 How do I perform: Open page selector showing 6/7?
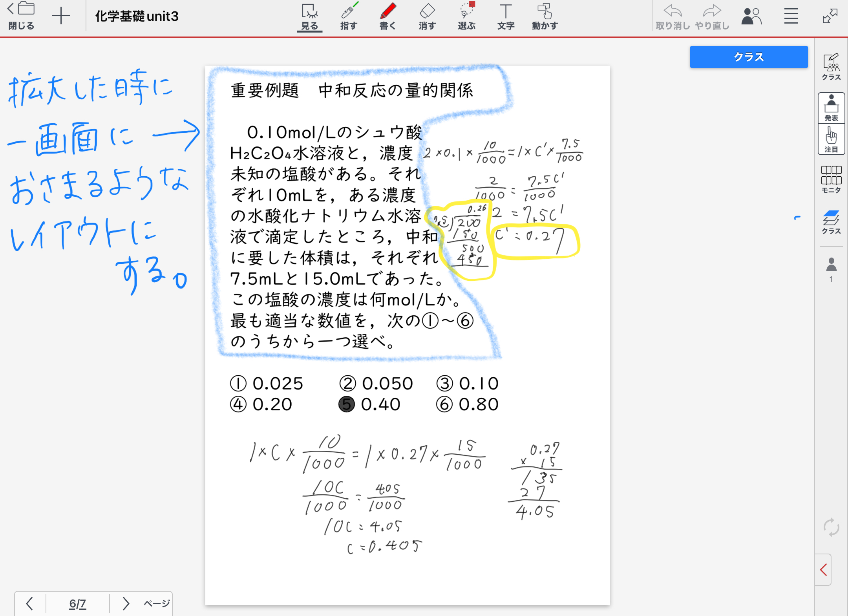pyautogui.click(x=77, y=603)
